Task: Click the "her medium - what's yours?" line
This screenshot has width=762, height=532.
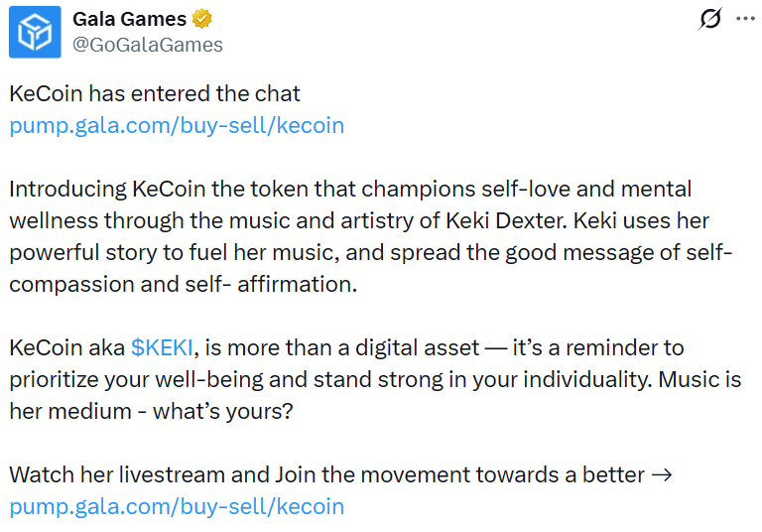Action: tap(151, 412)
